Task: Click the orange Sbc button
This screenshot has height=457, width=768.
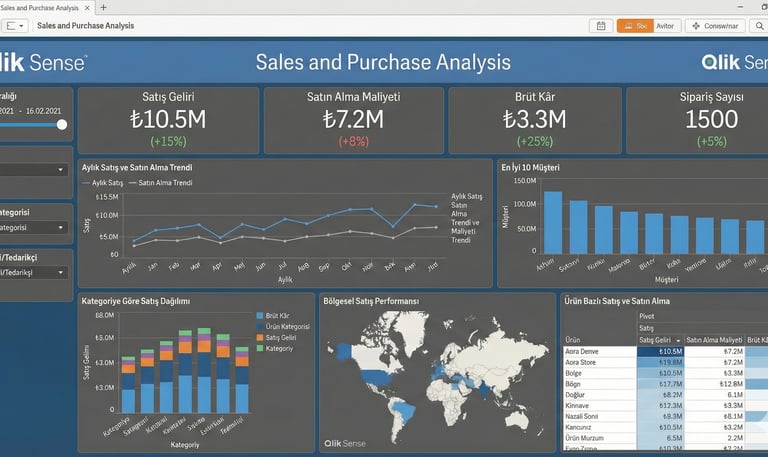Action: click(635, 26)
